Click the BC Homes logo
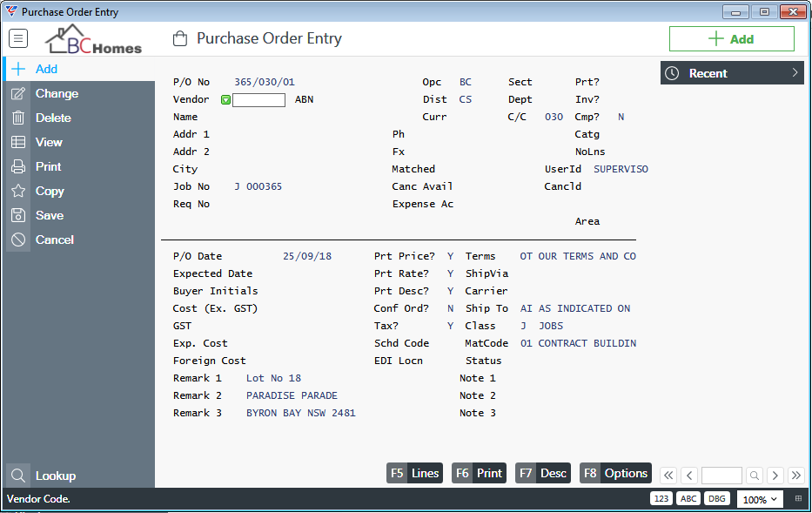This screenshot has height=513, width=812. tap(94, 39)
